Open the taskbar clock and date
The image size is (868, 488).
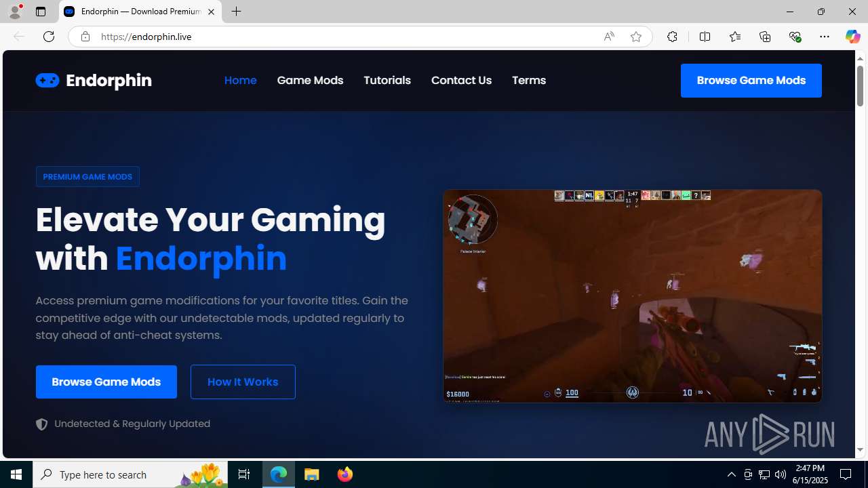click(x=810, y=474)
